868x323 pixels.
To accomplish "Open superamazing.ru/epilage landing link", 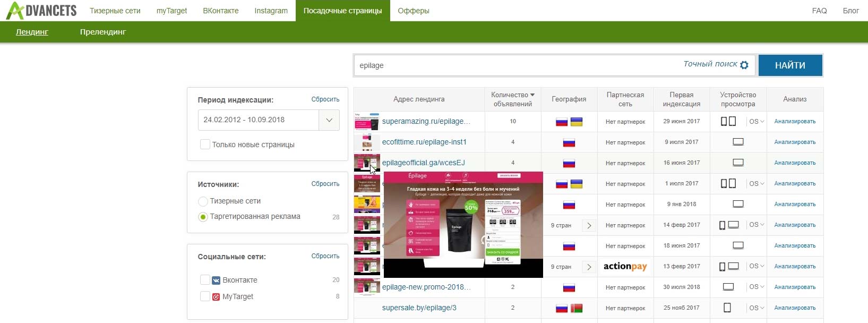I will pyautogui.click(x=426, y=121).
